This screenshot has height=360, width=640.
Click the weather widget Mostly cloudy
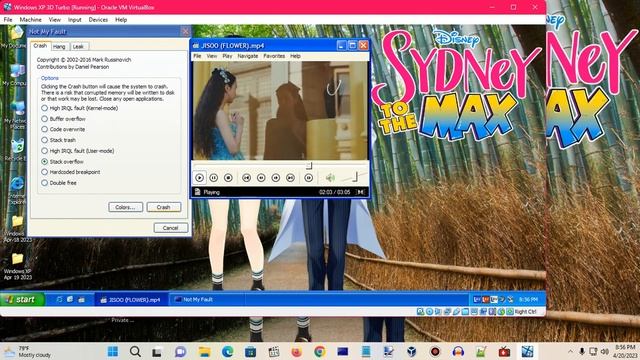coord(28,351)
